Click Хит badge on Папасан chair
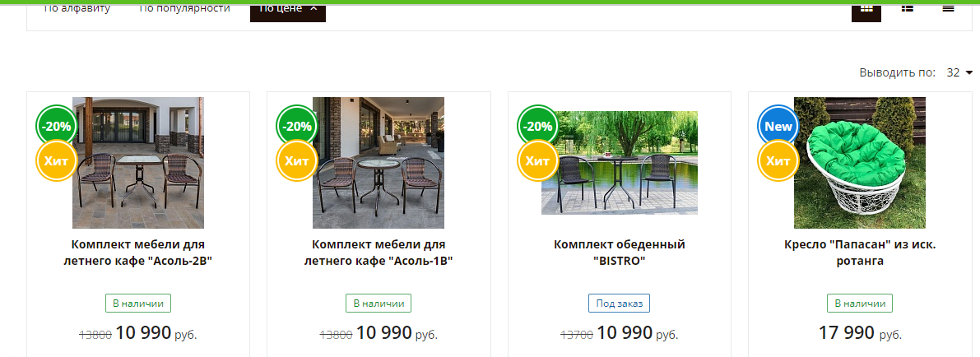The width and height of the screenshot is (980, 357). tap(778, 160)
